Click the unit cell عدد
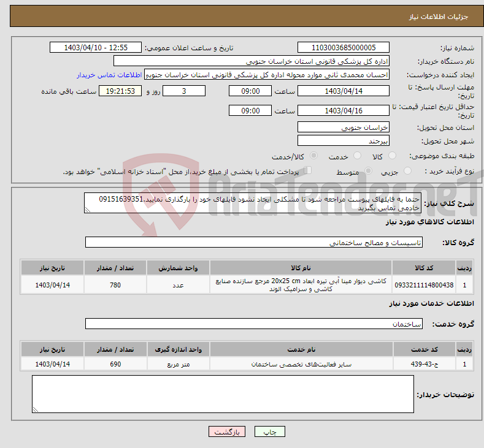484x448 pixels. 178,285
